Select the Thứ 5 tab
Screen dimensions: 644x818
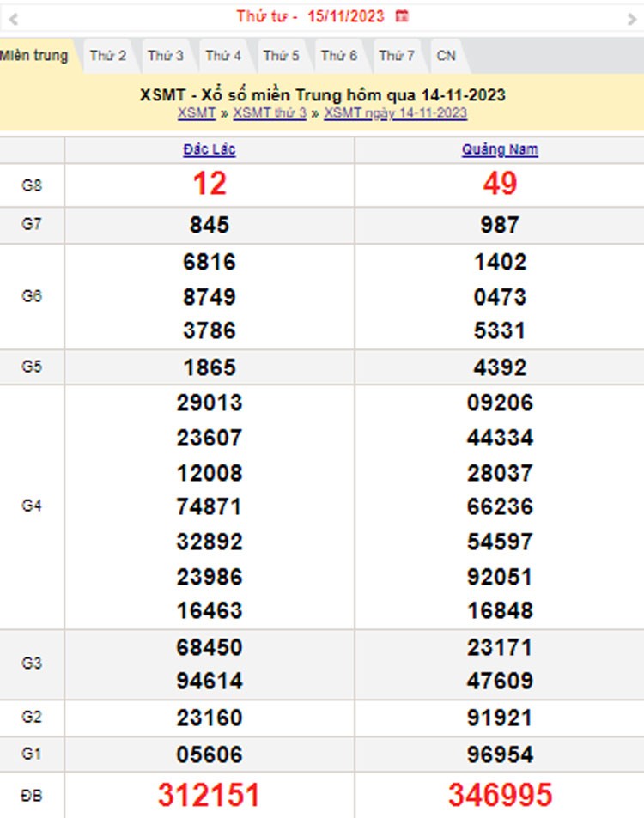point(281,56)
